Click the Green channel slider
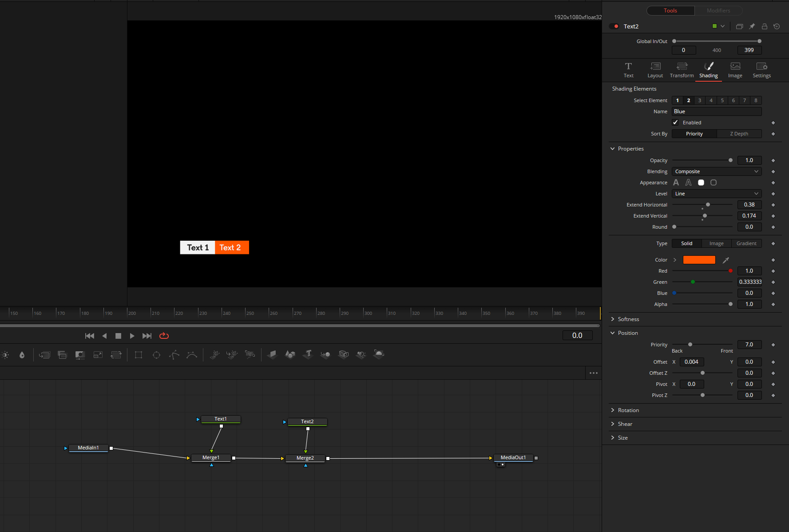The image size is (789, 532). [702, 282]
